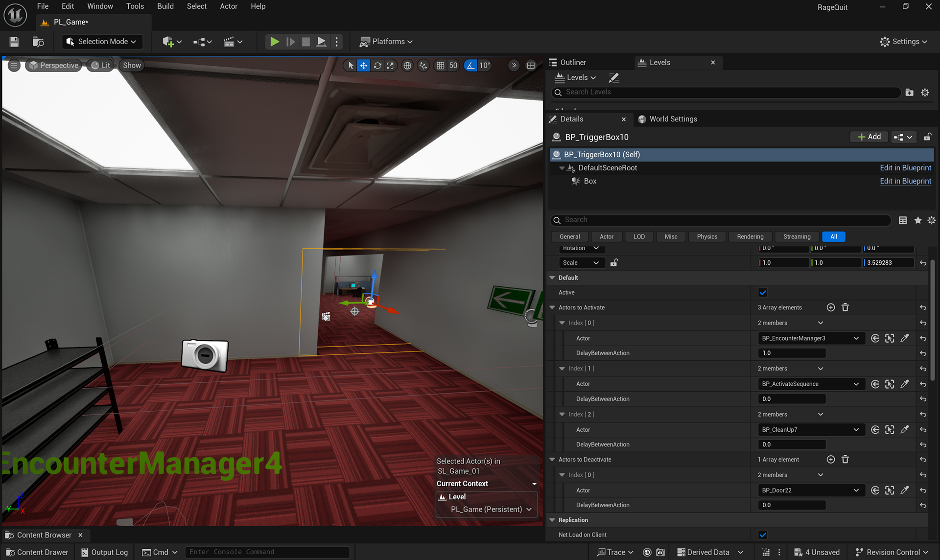Change grid snap value 50
Image resolution: width=940 pixels, height=560 pixels.
(x=453, y=65)
